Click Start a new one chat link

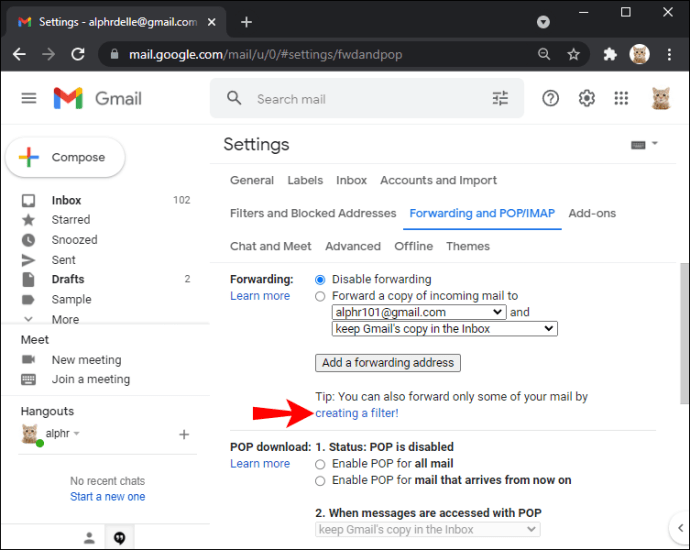(107, 497)
